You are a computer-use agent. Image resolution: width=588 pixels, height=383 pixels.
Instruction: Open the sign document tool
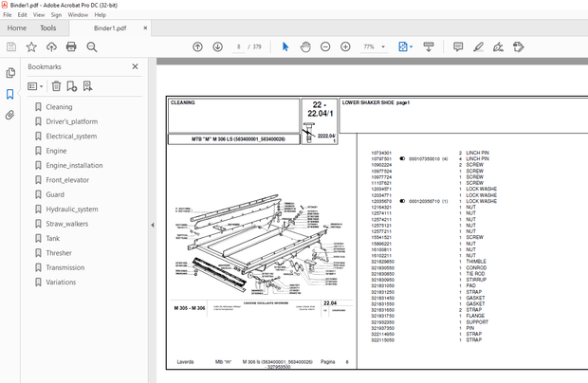point(498,46)
